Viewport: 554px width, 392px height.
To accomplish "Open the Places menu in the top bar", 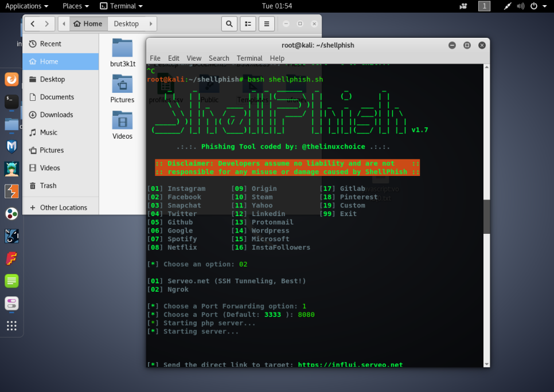I will [76, 6].
